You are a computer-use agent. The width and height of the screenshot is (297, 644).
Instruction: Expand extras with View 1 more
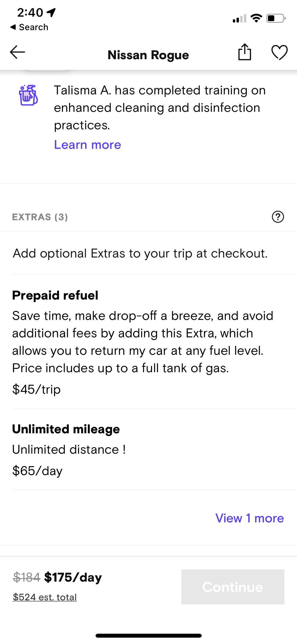coord(249,518)
